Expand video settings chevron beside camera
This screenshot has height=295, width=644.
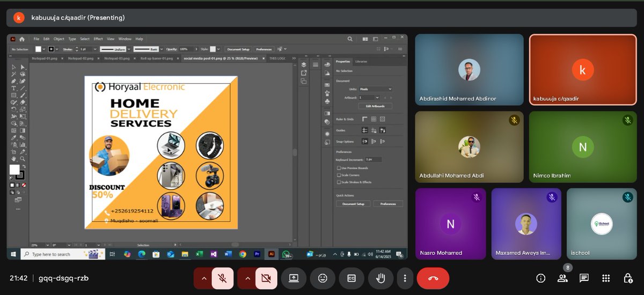247,278
